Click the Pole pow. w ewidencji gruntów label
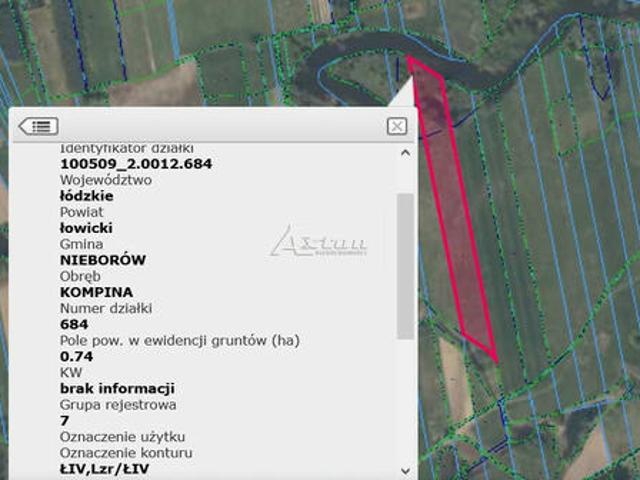Viewport: 640px width, 480px height. click(x=180, y=340)
